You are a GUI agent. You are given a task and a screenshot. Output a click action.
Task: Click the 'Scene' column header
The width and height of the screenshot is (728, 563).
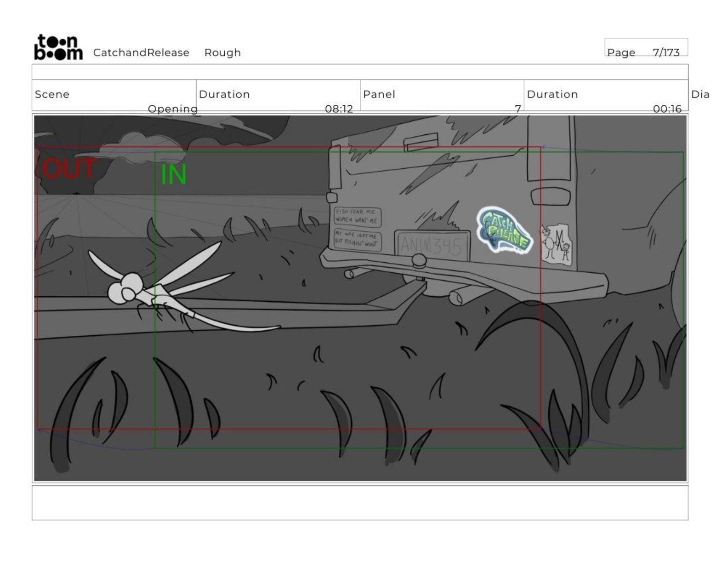52,94
